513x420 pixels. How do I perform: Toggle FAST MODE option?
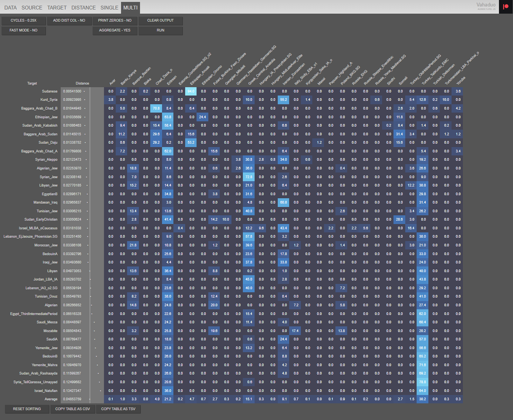pos(24,30)
